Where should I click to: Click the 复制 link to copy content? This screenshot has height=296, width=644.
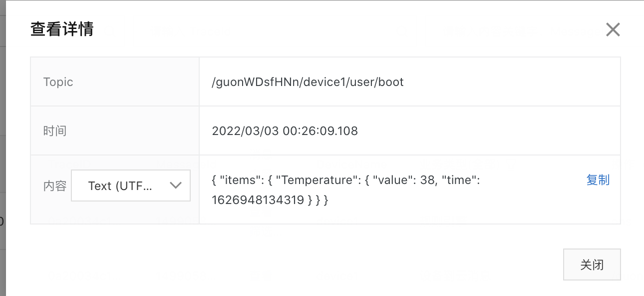coord(598,180)
